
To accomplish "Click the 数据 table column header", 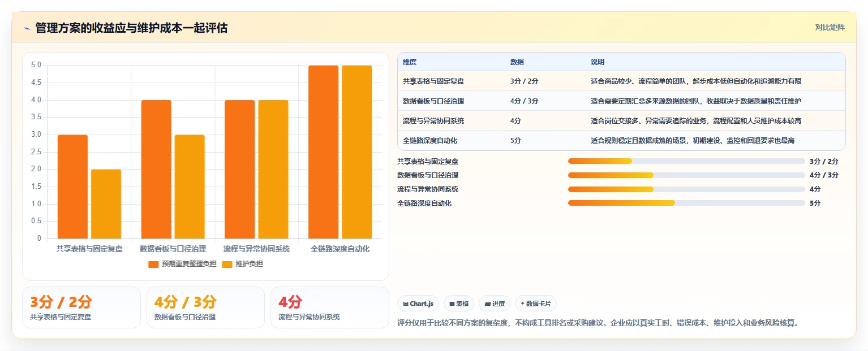I will 517,62.
